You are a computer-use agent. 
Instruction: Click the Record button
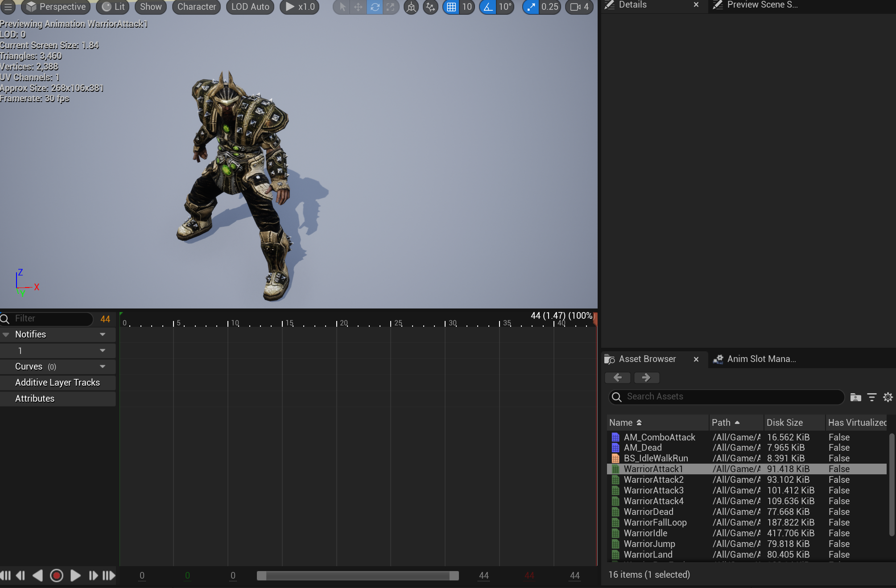[57, 576]
